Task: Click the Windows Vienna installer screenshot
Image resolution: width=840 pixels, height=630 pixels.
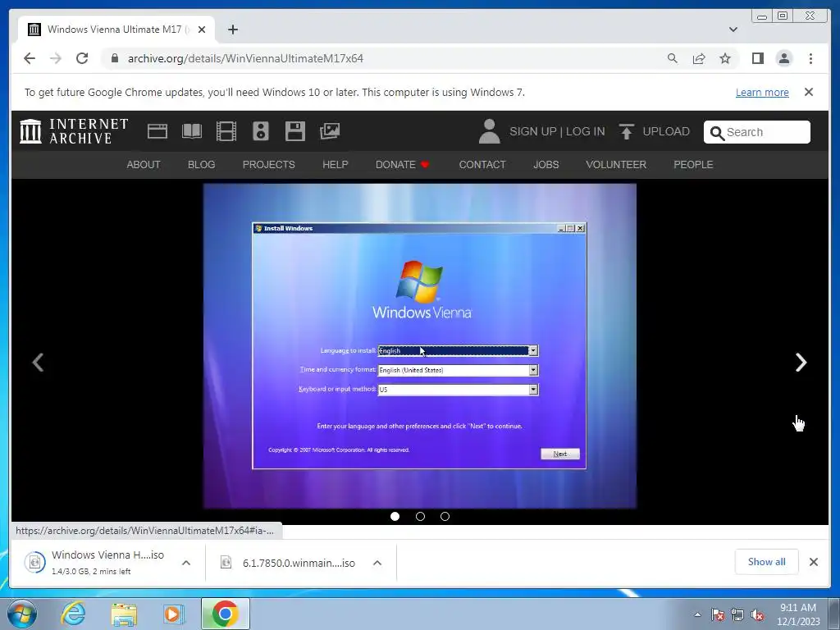Action: tap(420, 346)
